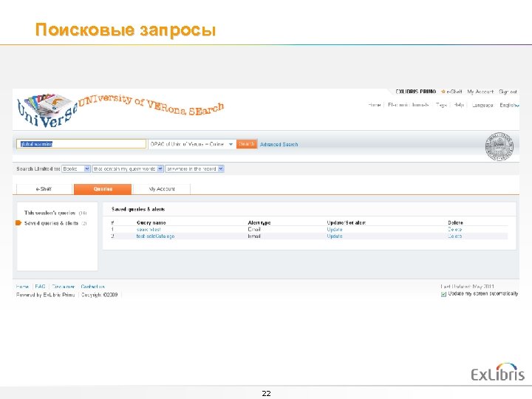This screenshot has height=399, width=532.
Task: Click the UniVerSe logo image
Action: 47,109
